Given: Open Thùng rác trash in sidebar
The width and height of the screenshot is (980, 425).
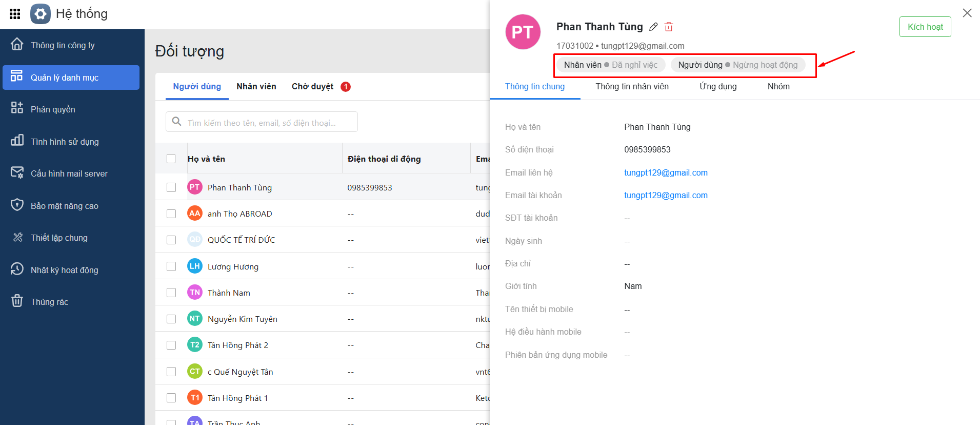Looking at the screenshot, I should [49, 302].
